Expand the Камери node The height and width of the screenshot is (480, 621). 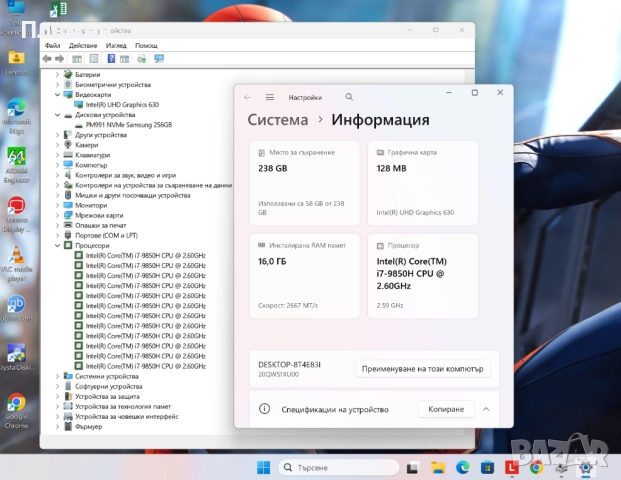(x=57, y=145)
